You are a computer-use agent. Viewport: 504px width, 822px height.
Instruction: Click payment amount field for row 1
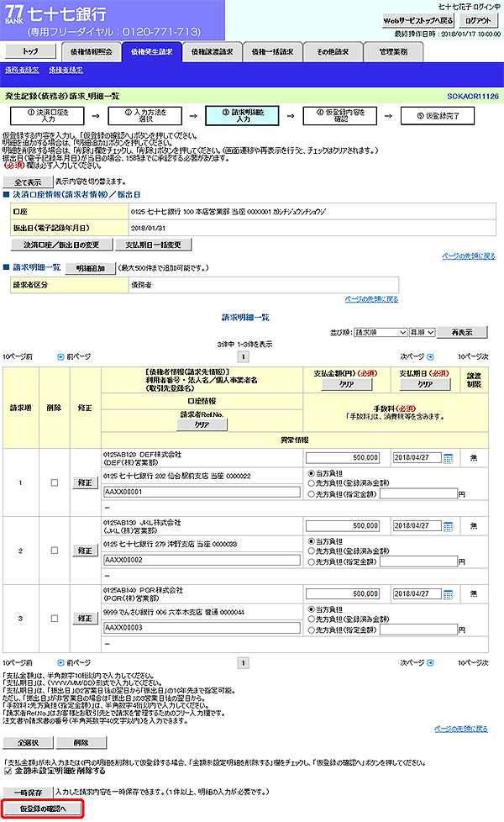pos(343,458)
